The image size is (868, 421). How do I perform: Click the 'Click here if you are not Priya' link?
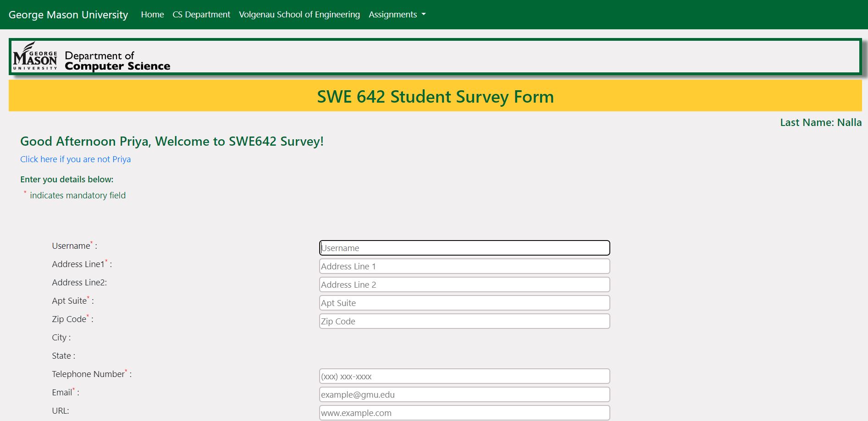point(76,159)
